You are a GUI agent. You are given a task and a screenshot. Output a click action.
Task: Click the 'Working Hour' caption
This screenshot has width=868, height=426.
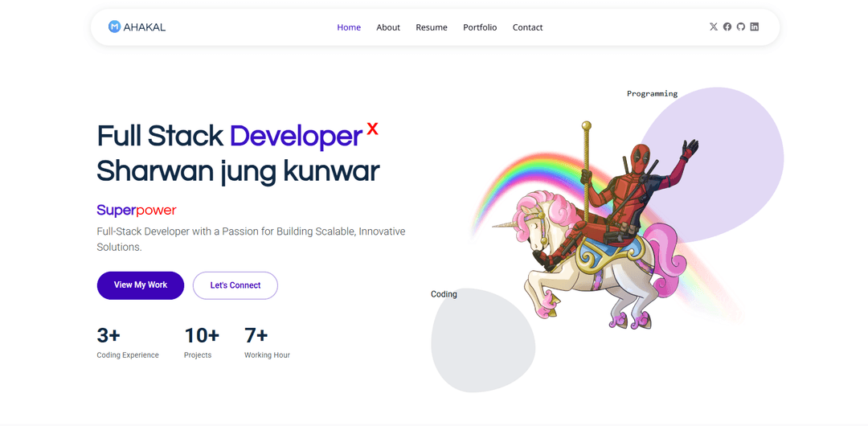click(268, 355)
